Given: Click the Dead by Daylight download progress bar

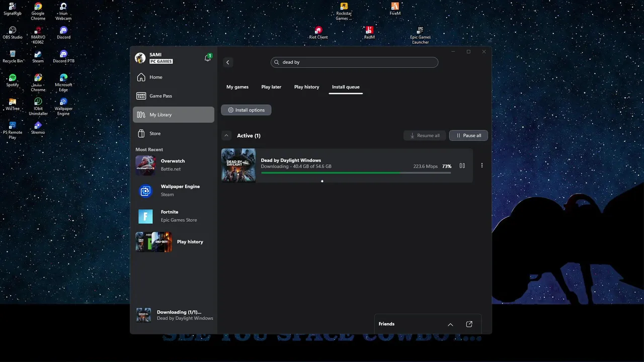Looking at the screenshot, I should coord(356,172).
